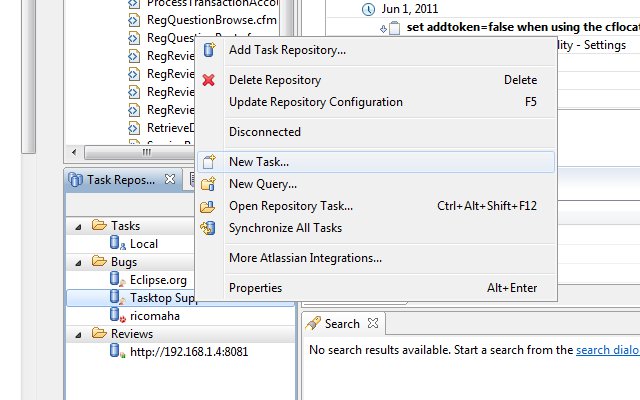
Task: Select the ricomaha repository
Action: pos(155,316)
